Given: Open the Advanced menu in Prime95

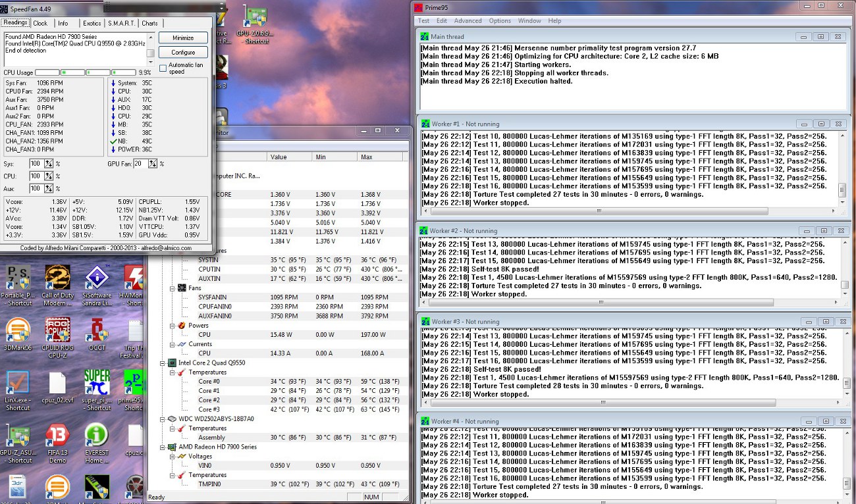Looking at the screenshot, I should (x=468, y=21).
